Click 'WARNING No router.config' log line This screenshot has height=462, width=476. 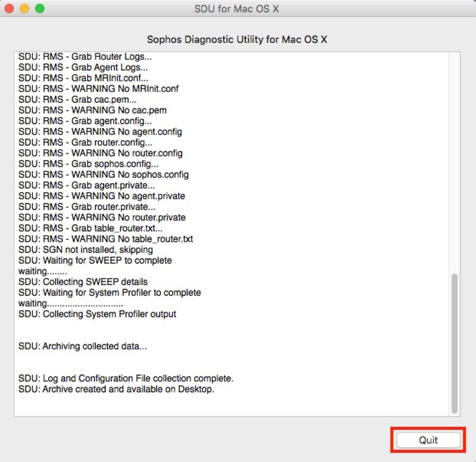[x=101, y=153]
